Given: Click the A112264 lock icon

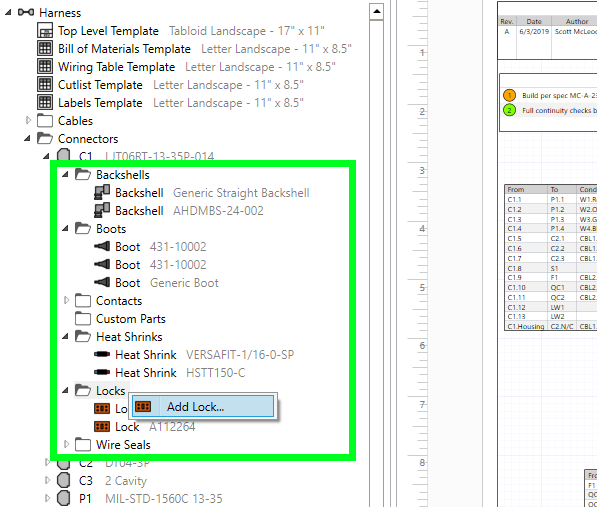Looking at the screenshot, I should point(102,426).
